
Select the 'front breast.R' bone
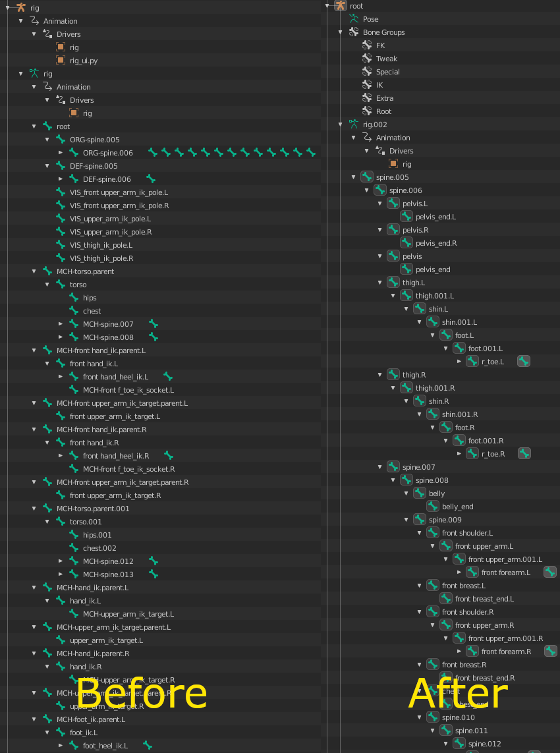pyautogui.click(x=464, y=665)
